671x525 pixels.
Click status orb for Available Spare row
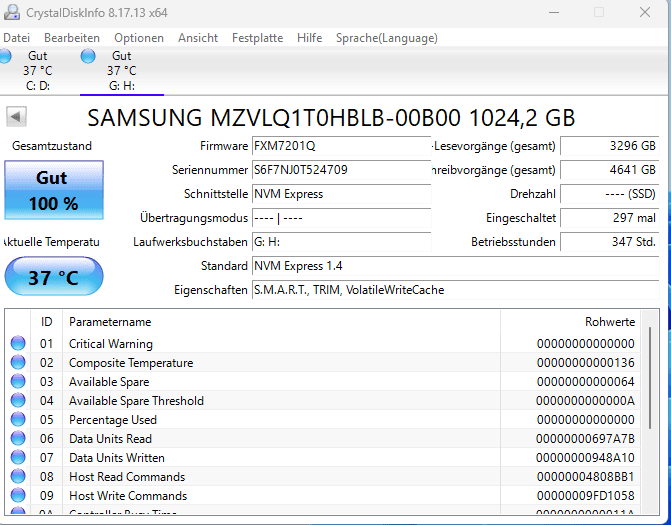click(x=18, y=381)
